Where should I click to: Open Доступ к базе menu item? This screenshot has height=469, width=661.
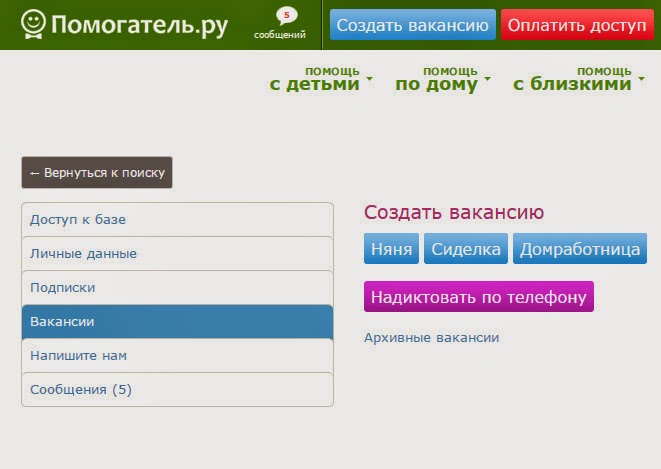177,220
